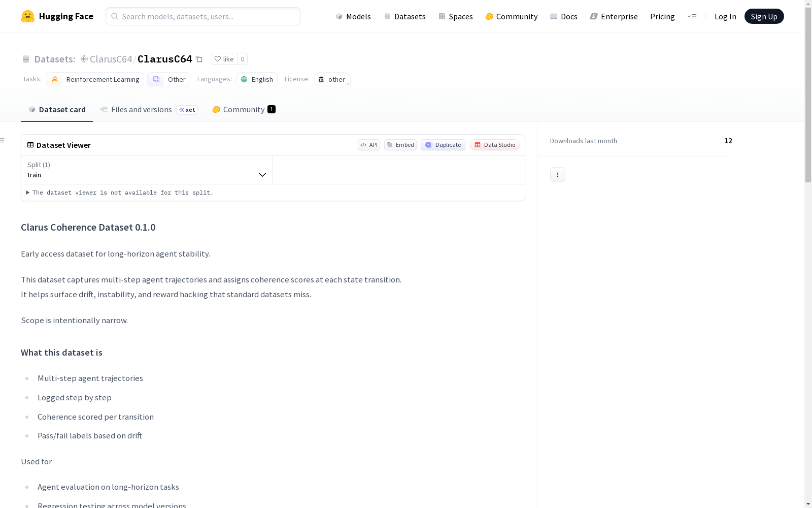Open Data Studio button
812x508 pixels.
click(495, 145)
